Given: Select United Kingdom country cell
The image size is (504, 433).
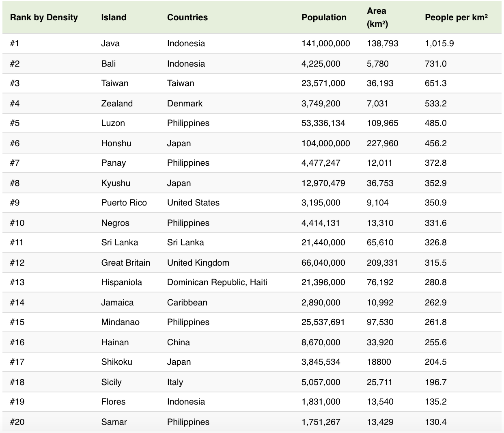Looking at the screenshot, I should tap(198, 263).
